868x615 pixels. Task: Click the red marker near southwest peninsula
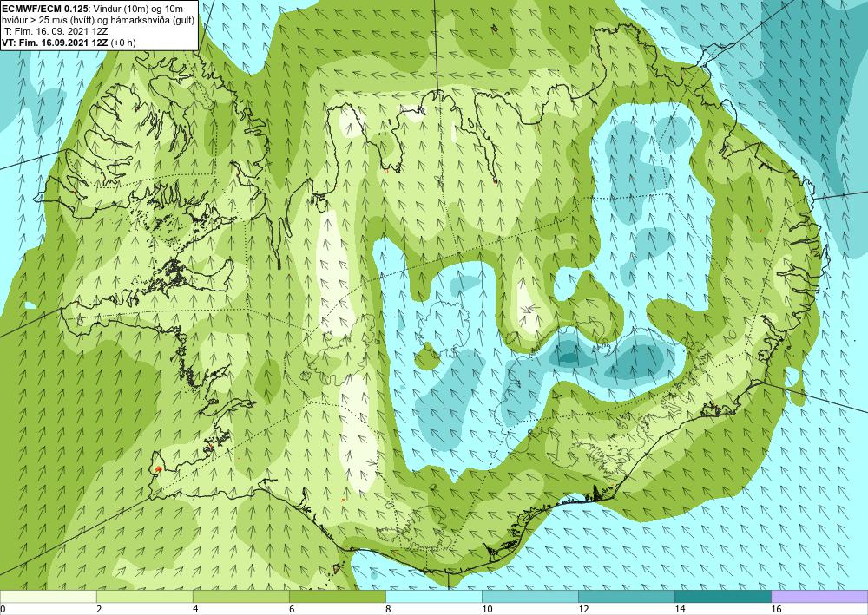(x=158, y=469)
